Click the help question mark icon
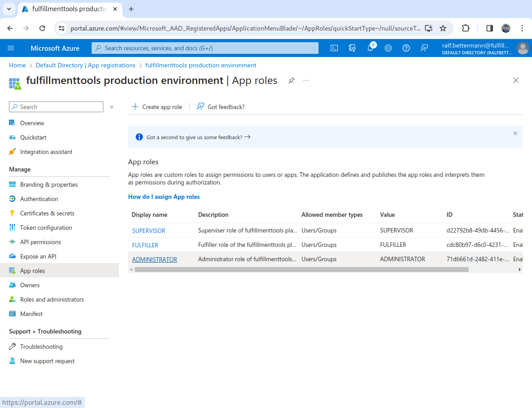The image size is (532, 408). [406, 48]
